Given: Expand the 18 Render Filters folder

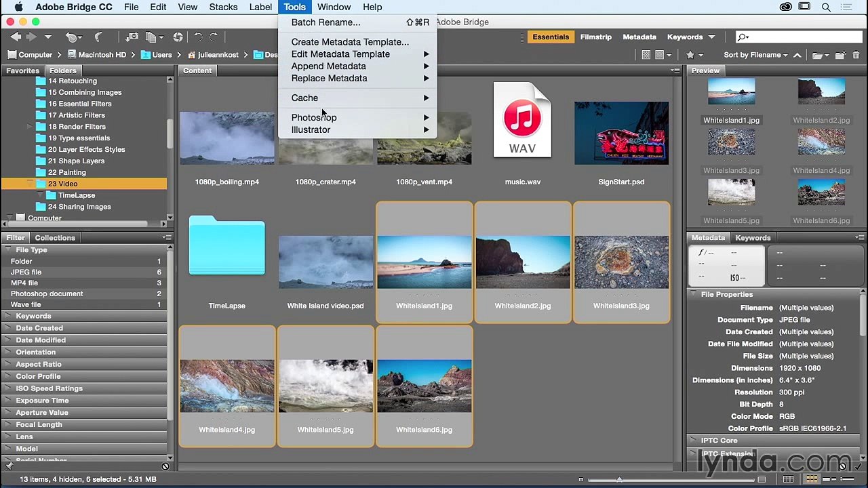Looking at the screenshot, I should coord(29,127).
